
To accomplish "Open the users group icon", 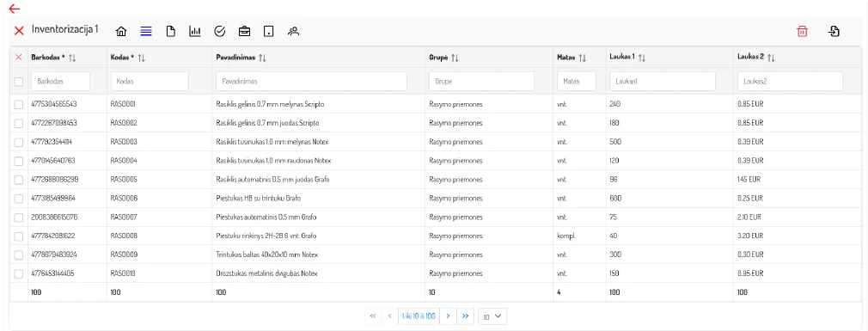I will tap(293, 32).
